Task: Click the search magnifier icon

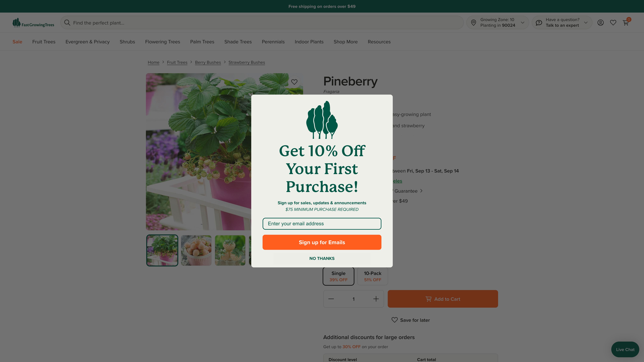Action: click(67, 23)
